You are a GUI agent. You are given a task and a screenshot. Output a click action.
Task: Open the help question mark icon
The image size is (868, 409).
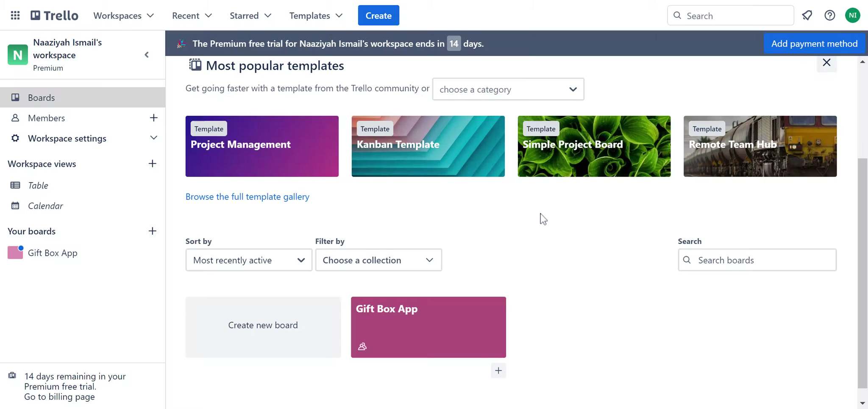click(x=830, y=16)
